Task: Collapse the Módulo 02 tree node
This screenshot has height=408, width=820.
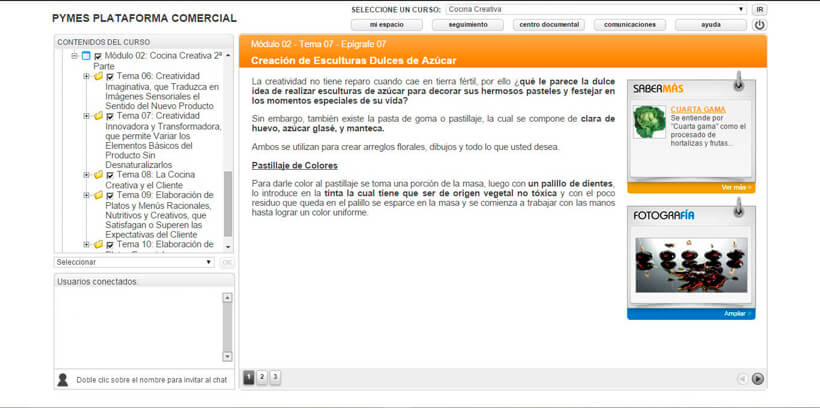Action: click(x=74, y=55)
